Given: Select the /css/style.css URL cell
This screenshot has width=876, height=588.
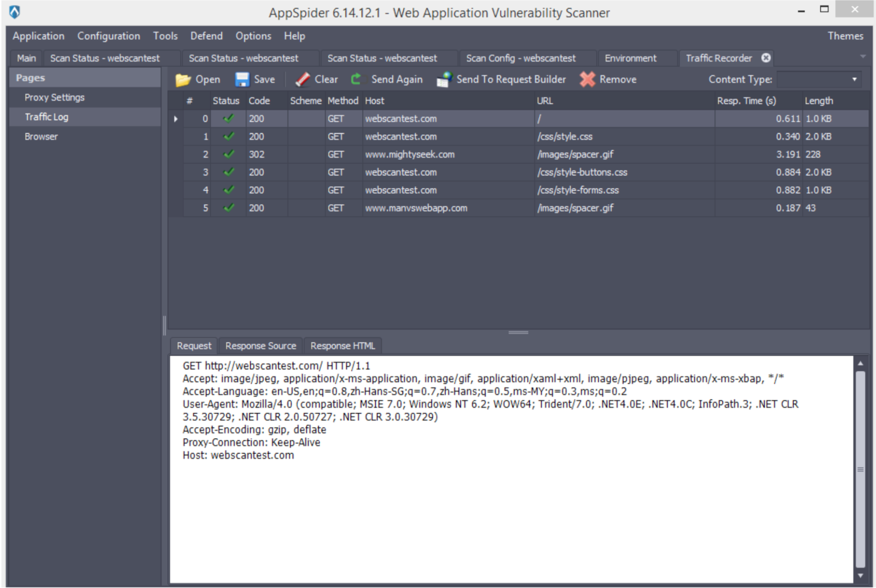Looking at the screenshot, I should (x=625, y=136).
